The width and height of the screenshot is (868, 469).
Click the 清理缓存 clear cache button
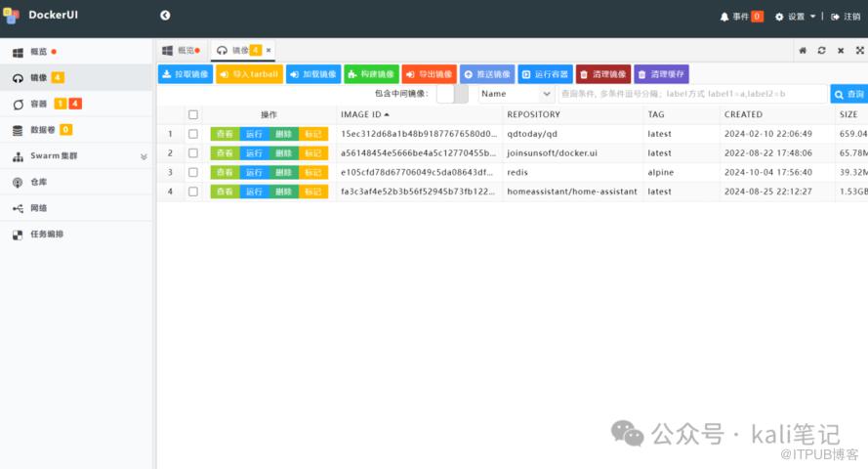pos(662,74)
